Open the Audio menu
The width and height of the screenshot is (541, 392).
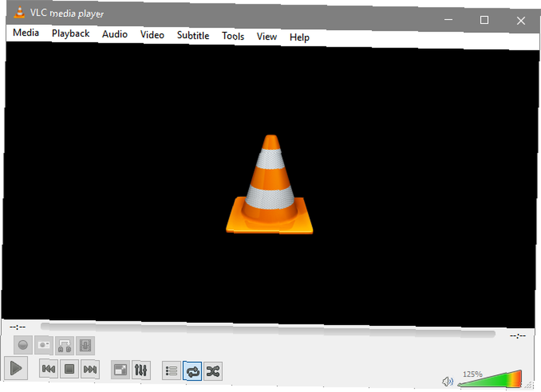115,34
